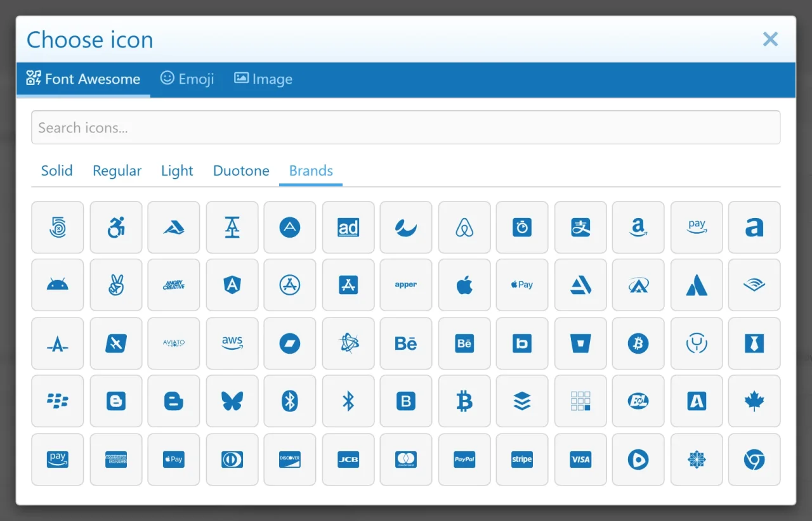Select the PayPal card icon
This screenshot has width=812, height=521.
click(x=464, y=459)
